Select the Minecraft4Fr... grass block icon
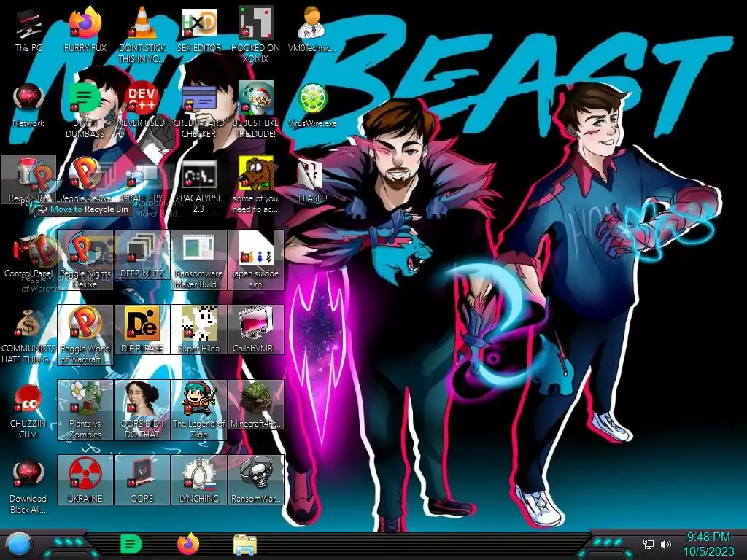The height and width of the screenshot is (560, 747). [256, 405]
